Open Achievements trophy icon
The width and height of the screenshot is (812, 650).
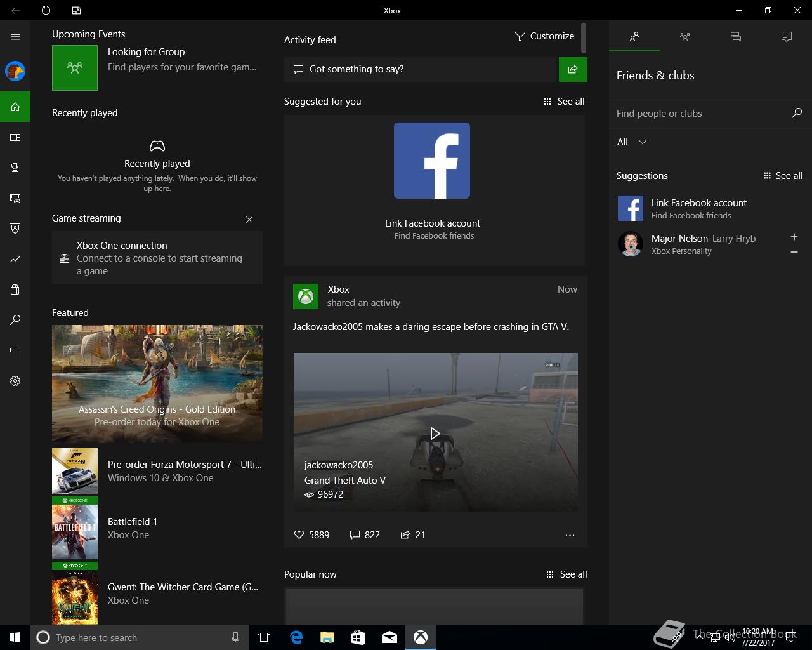[x=15, y=168]
